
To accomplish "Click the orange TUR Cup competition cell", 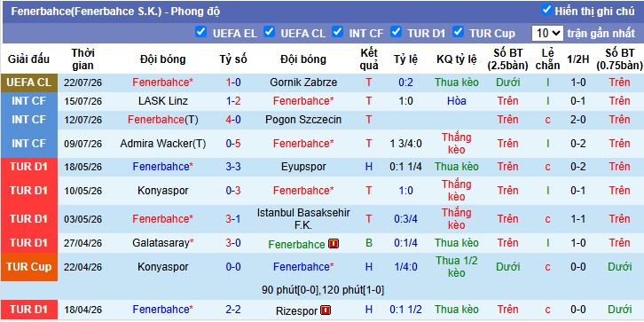I will pos(29,267).
